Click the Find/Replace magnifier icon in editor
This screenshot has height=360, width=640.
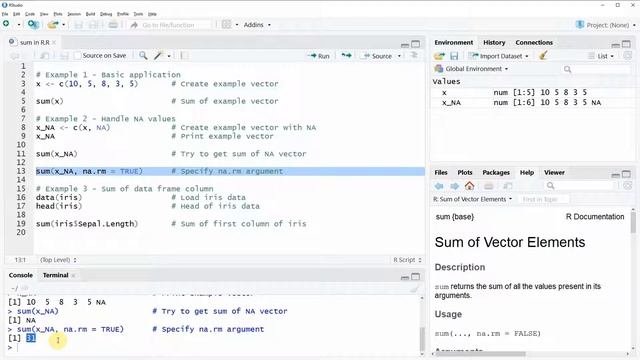click(x=143, y=56)
